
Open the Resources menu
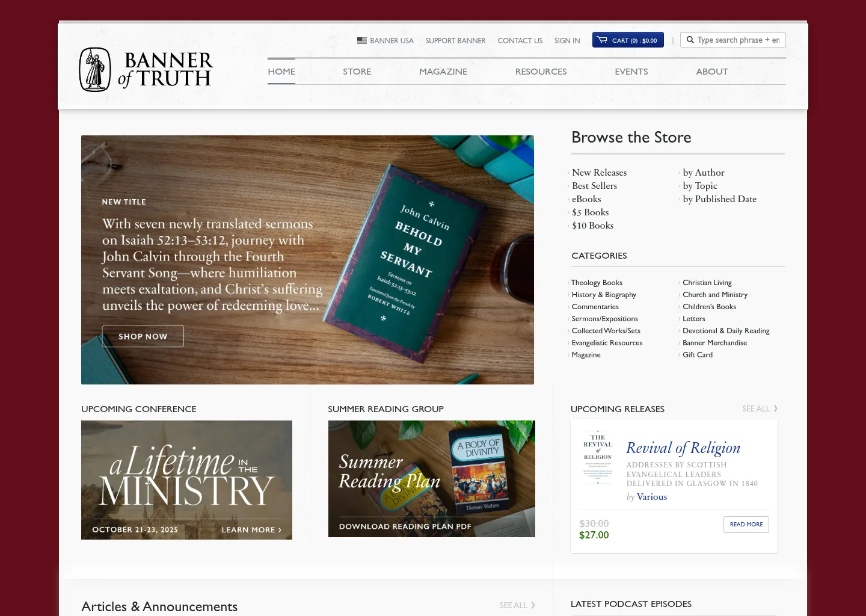[541, 71]
